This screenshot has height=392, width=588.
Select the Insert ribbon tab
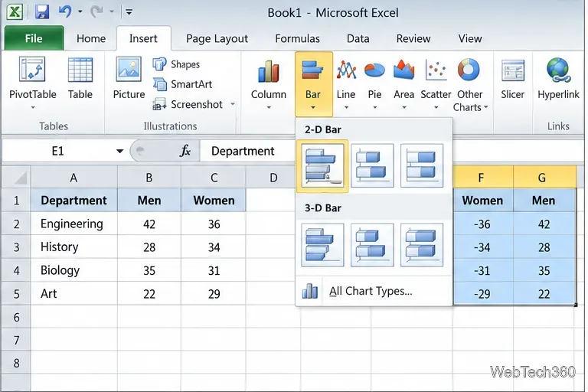pyautogui.click(x=143, y=38)
